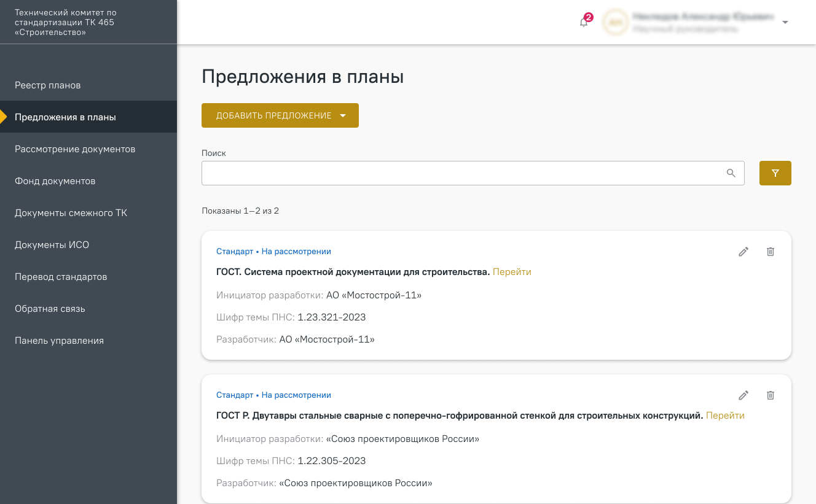Open Реестр планов in the sidebar

point(48,85)
